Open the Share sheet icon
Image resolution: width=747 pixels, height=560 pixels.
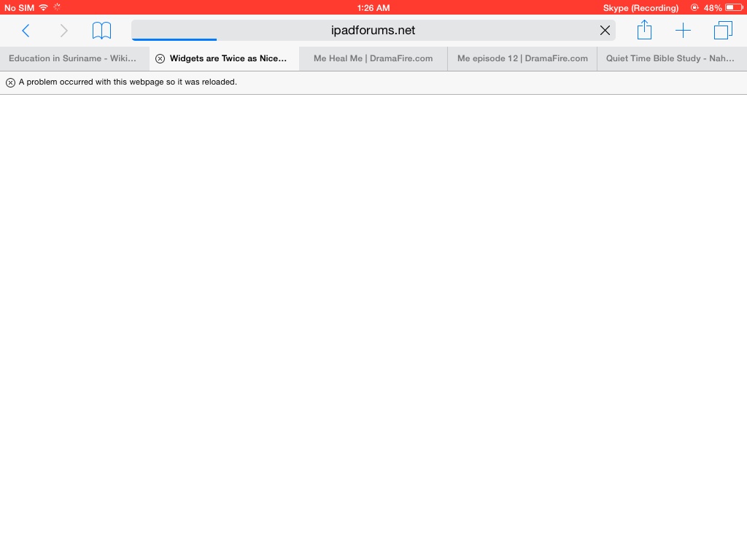(644, 31)
